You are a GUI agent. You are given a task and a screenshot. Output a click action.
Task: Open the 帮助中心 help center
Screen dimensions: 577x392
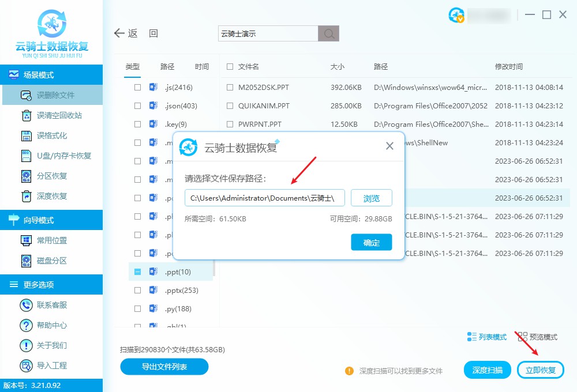pos(52,325)
